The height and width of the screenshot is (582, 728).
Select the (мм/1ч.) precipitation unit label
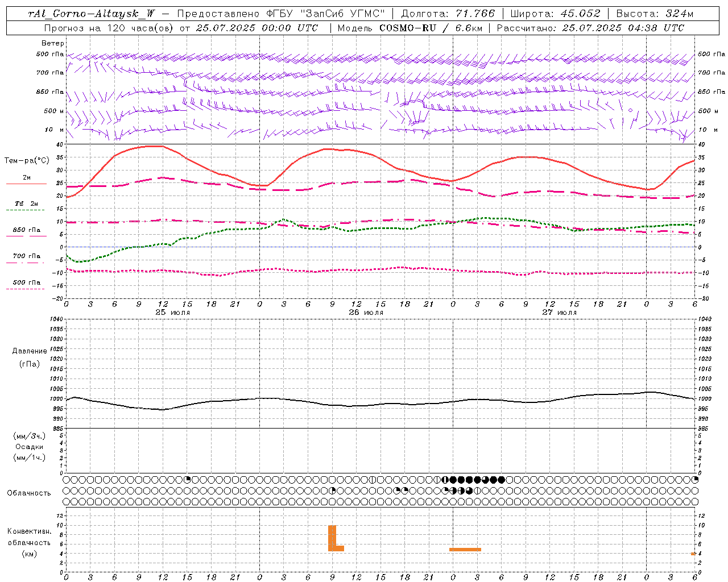point(30,458)
